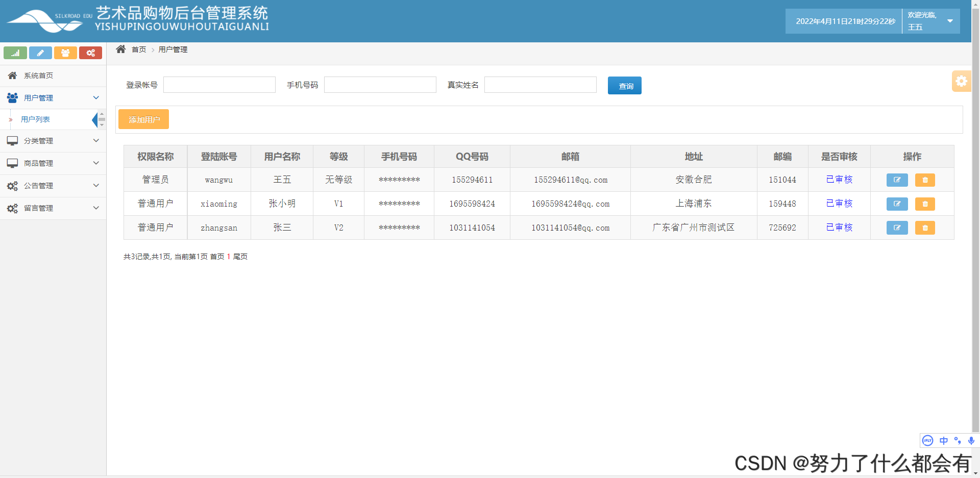This screenshot has width=980, height=478.
Task: Edit the xiaoming user row
Action: [x=897, y=204]
